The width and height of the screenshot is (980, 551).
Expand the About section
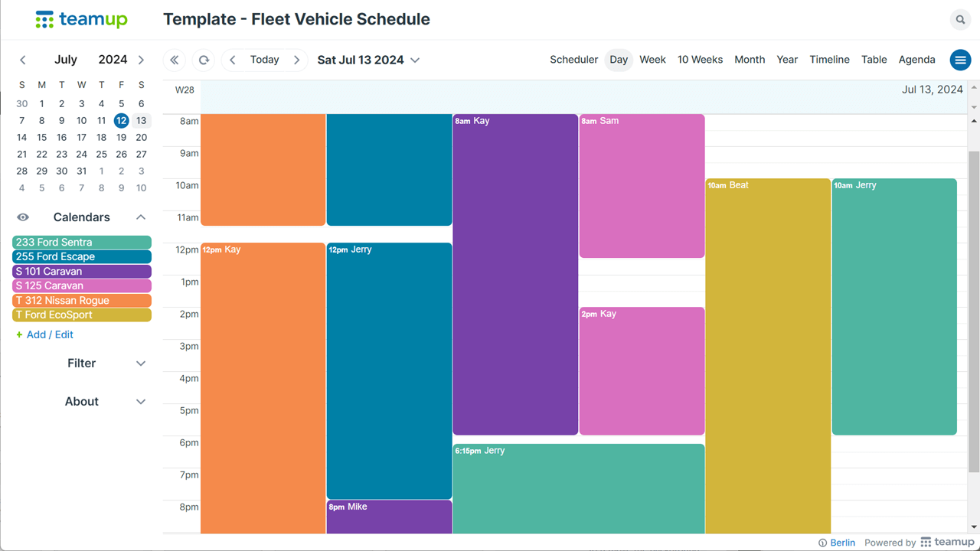(x=82, y=402)
